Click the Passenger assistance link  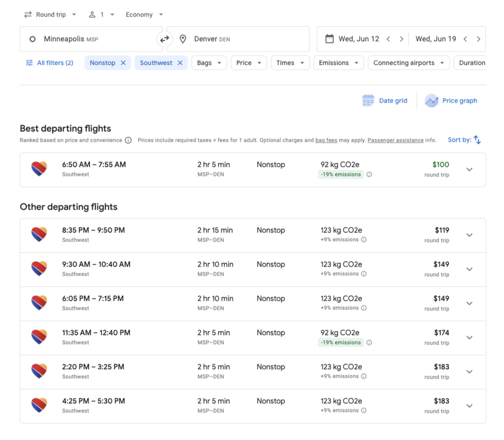coord(395,140)
